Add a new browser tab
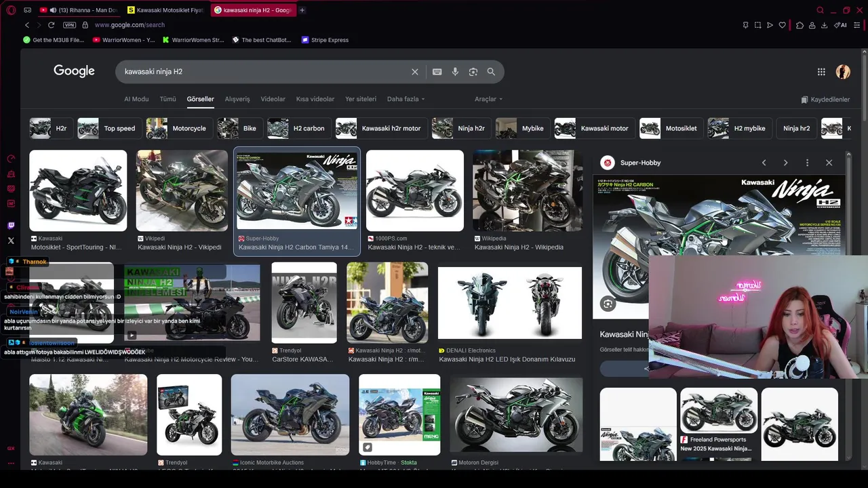This screenshot has height=488, width=868. (302, 10)
